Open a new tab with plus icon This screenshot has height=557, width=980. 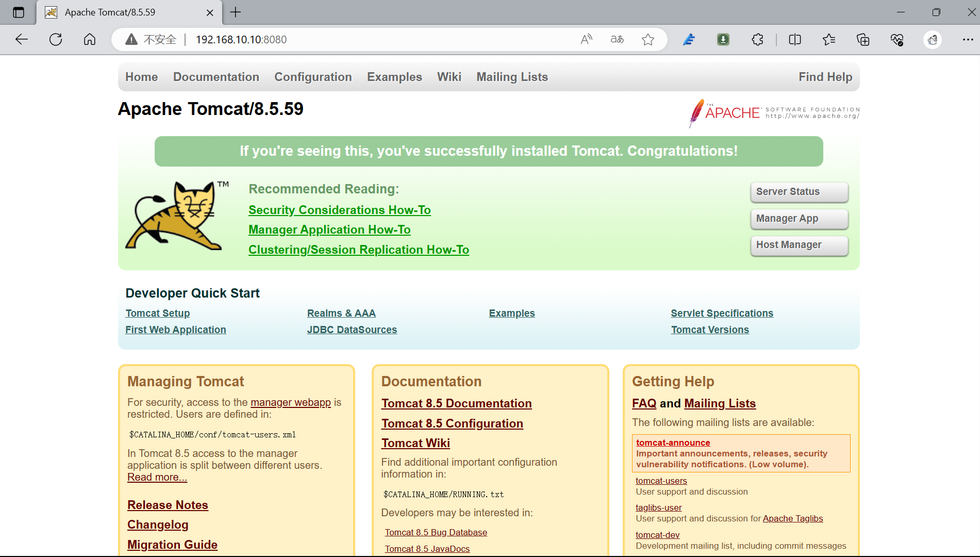(236, 12)
